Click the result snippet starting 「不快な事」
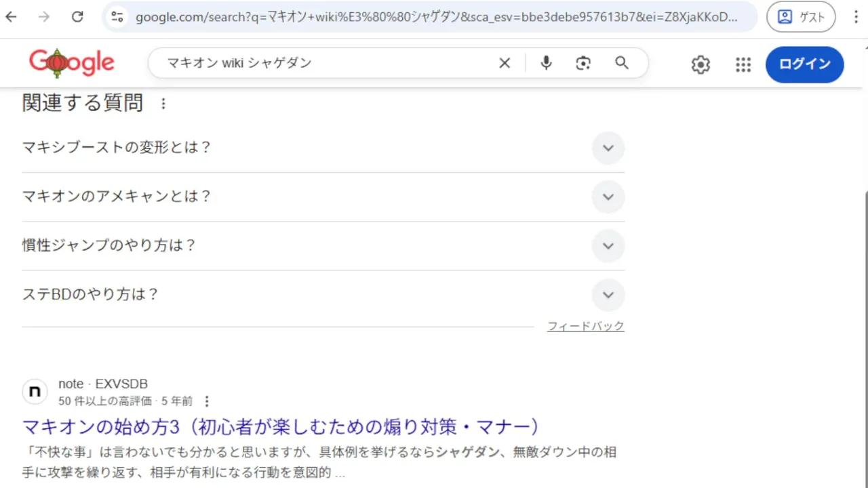This screenshot has height=488, width=868. (319, 462)
